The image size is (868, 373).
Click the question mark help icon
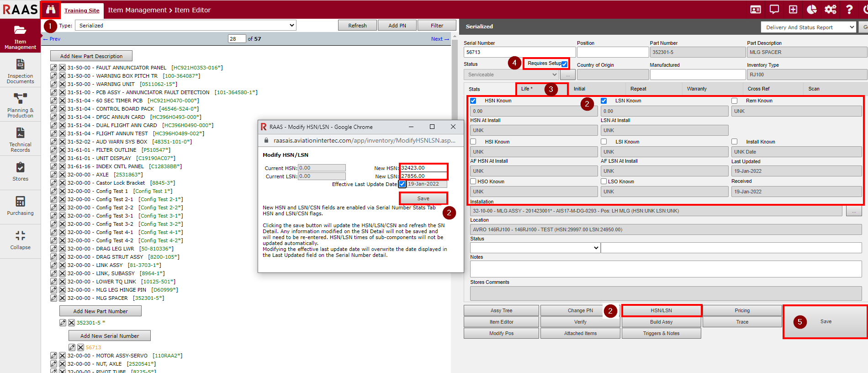tap(849, 10)
